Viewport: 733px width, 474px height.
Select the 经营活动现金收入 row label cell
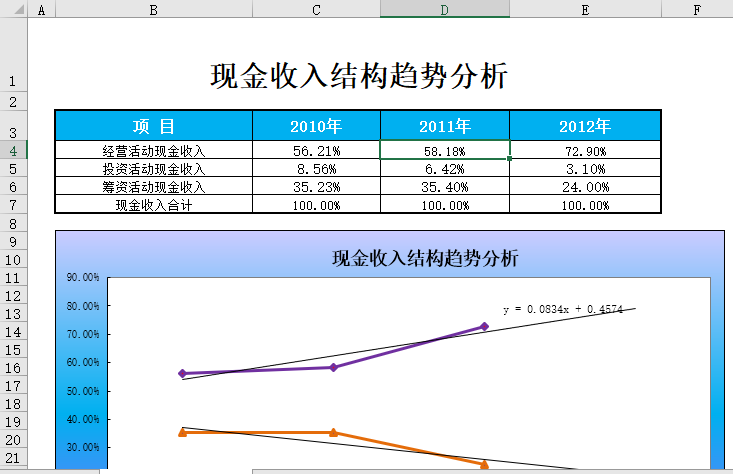coord(153,151)
